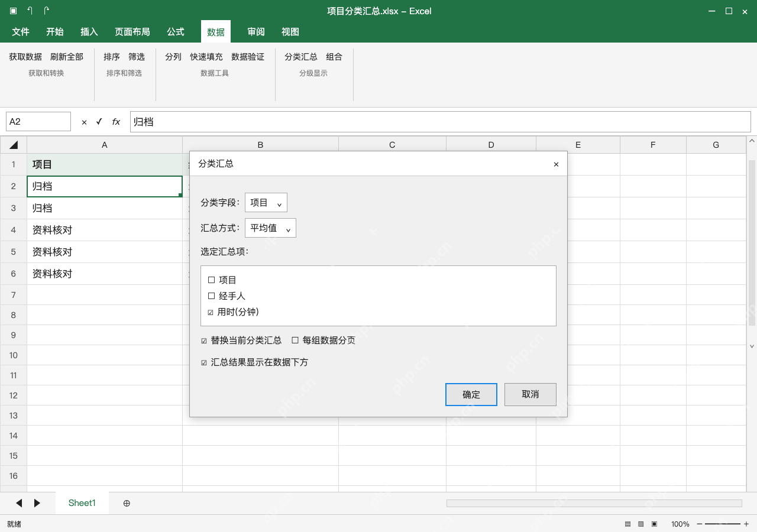Click the zoom slider in status bar
757x532 pixels.
723,524
